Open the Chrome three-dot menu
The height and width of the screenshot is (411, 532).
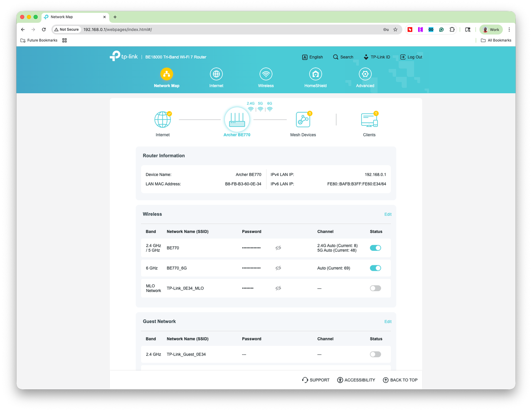click(509, 30)
